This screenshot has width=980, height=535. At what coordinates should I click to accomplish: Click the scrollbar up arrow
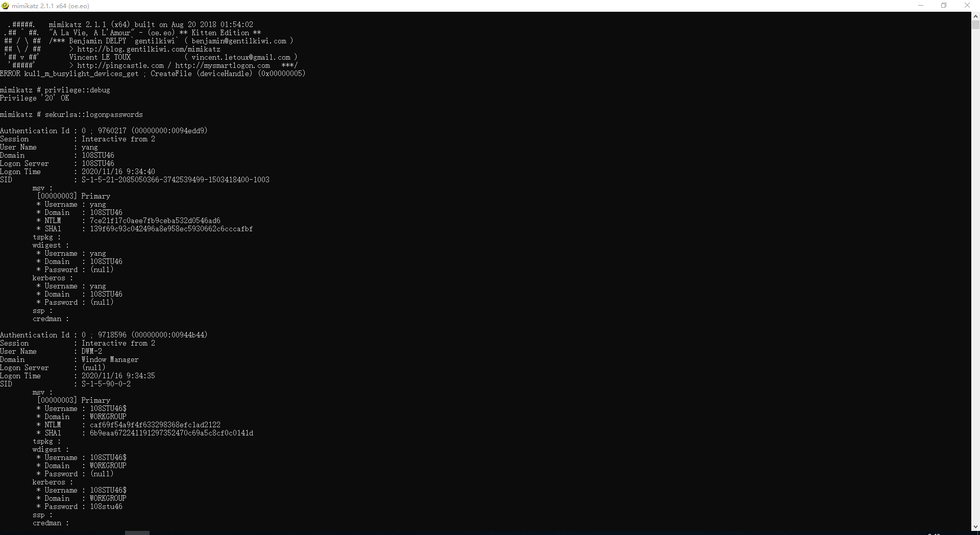[x=975, y=16]
